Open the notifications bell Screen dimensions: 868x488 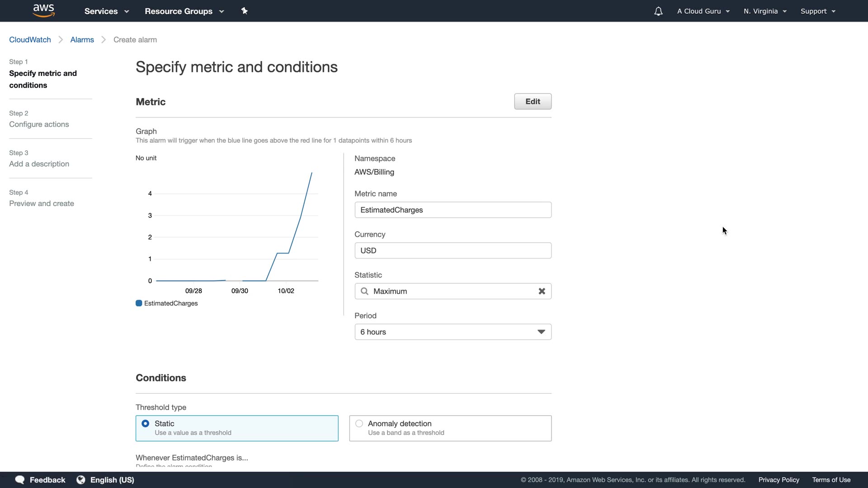coord(658,11)
